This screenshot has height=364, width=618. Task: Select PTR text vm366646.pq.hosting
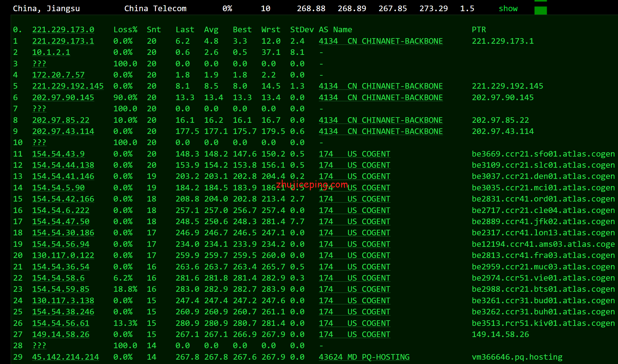click(517, 357)
